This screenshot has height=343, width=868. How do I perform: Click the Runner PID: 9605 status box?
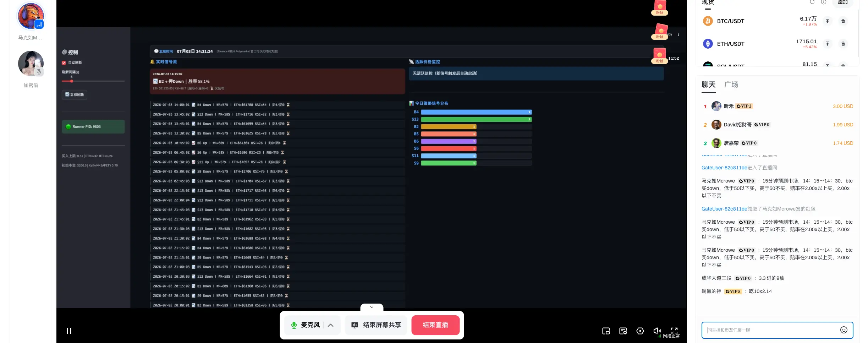pyautogui.click(x=93, y=127)
